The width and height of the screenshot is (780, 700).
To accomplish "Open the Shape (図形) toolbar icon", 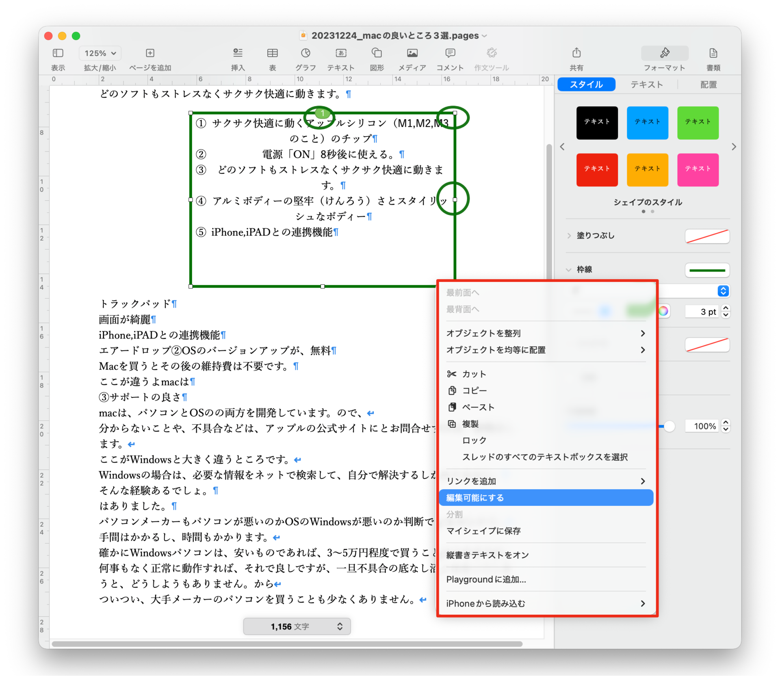I will pyautogui.click(x=377, y=53).
